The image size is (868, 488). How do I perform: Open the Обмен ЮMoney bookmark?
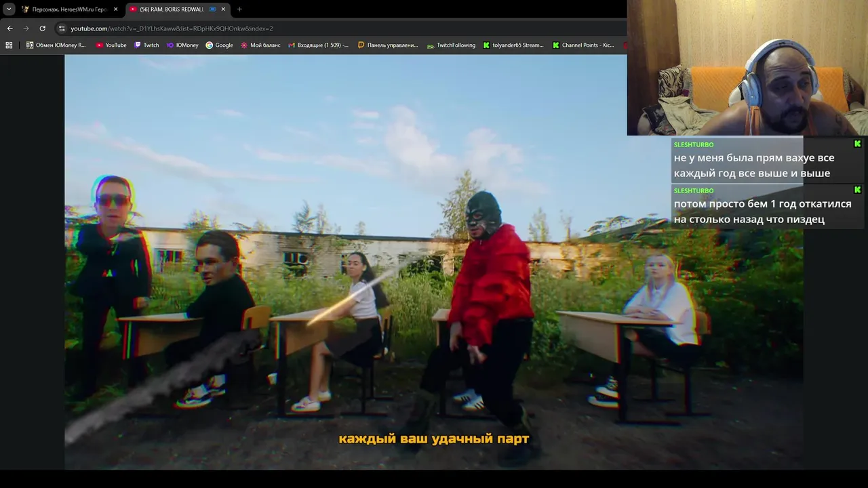(x=56, y=45)
